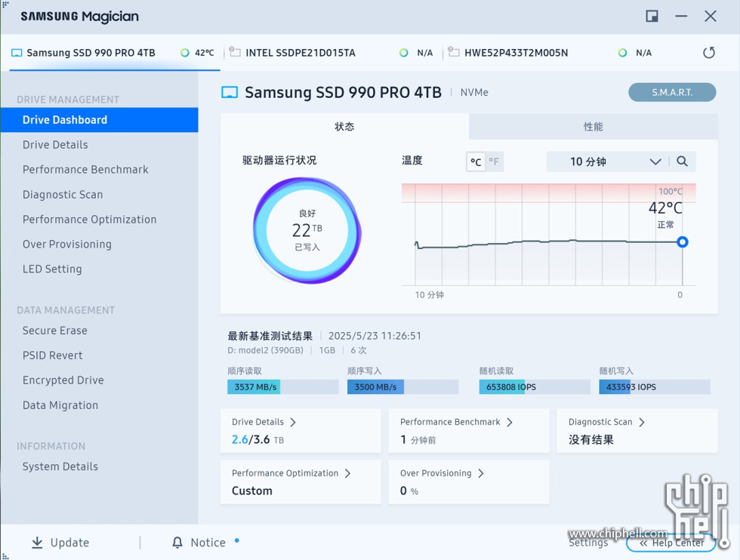Open Diagnostic Scan in sidebar
This screenshot has width=740, height=560.
(63, 195)
